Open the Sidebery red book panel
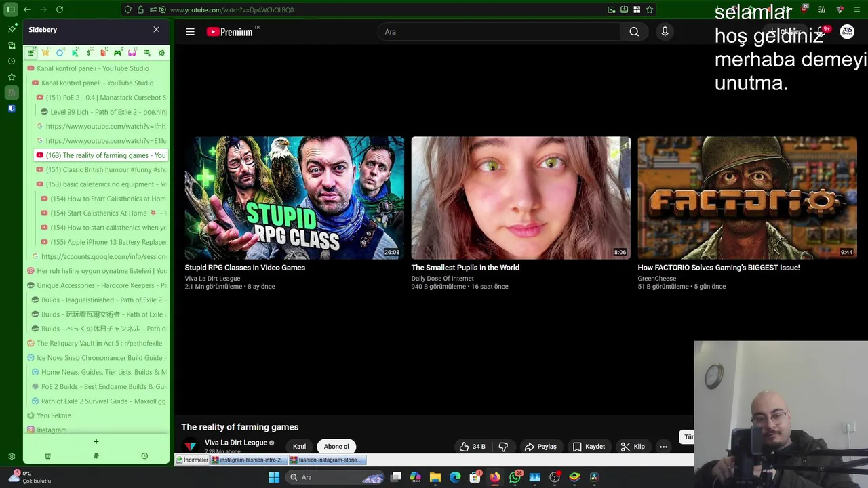Viewport: 868px width, 488px height. point(103,53)
